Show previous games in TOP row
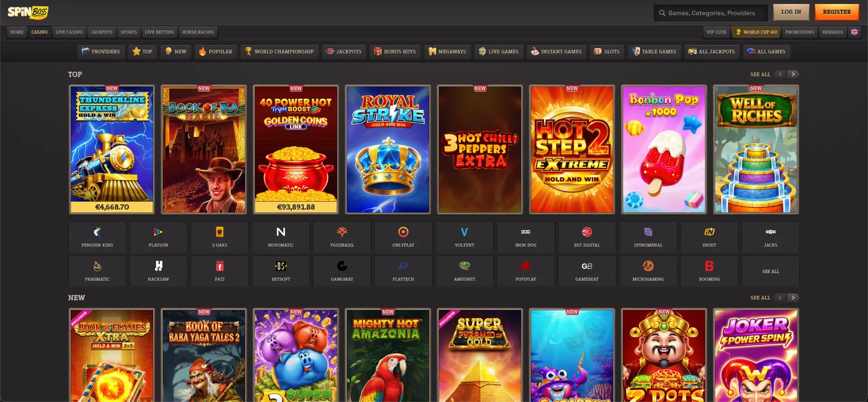This screenshot has width=868, height=402. pyautogui.click(x=780, y=74)
